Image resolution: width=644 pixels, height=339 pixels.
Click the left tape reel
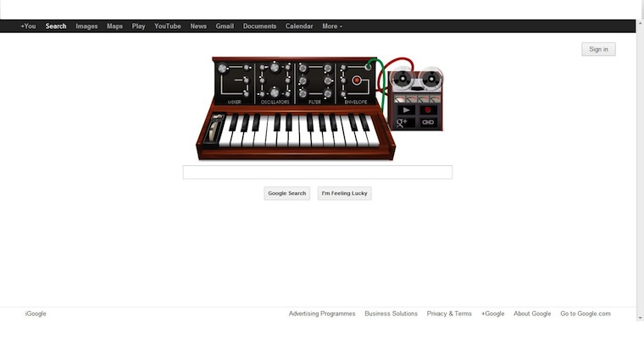pos(402,78)
